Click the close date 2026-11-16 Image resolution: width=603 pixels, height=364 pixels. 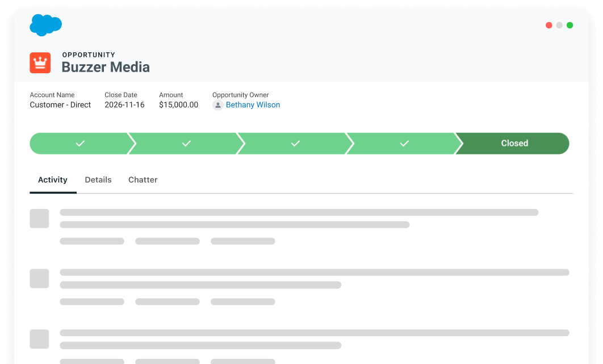pos(124,104)
